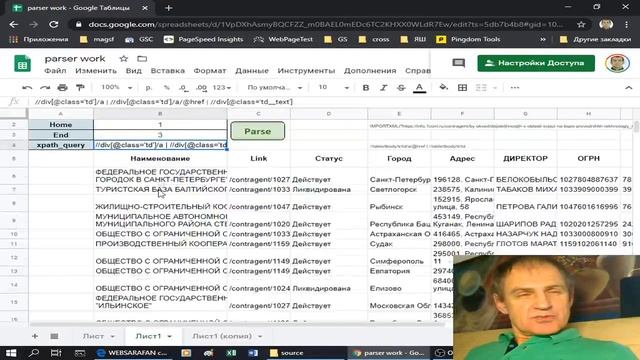Click the browser reload button
The width and height of the screenshot is (640, 360).
(x=53, y=24)
